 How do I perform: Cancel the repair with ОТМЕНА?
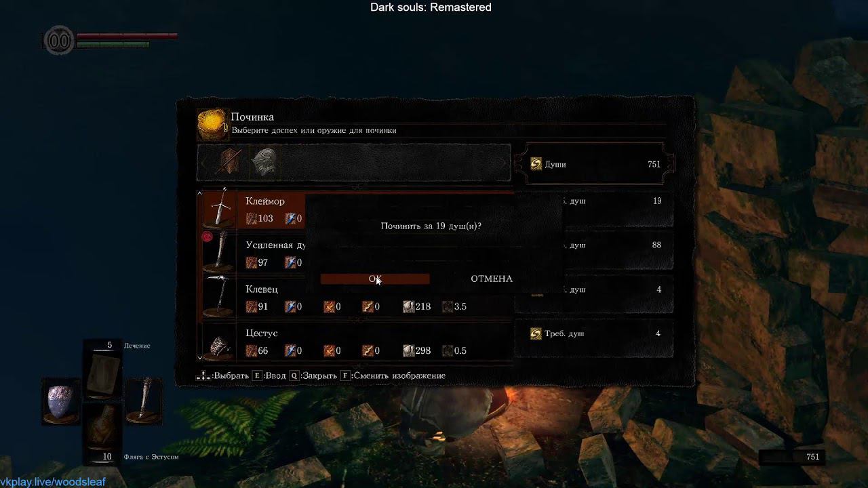click(x=492, y=279)
